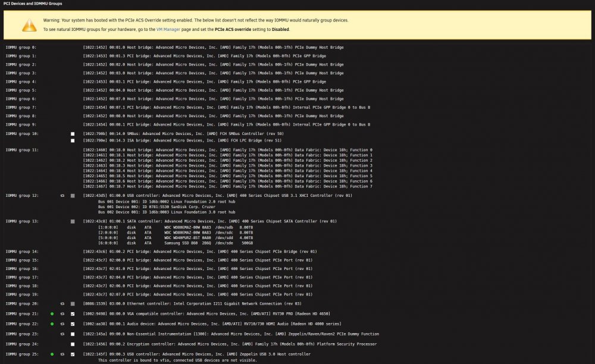This screenshot has width=595, height=364.
Task: Click the PCI Devices and IOMMU Groups heading
Action: pos(33,4)
